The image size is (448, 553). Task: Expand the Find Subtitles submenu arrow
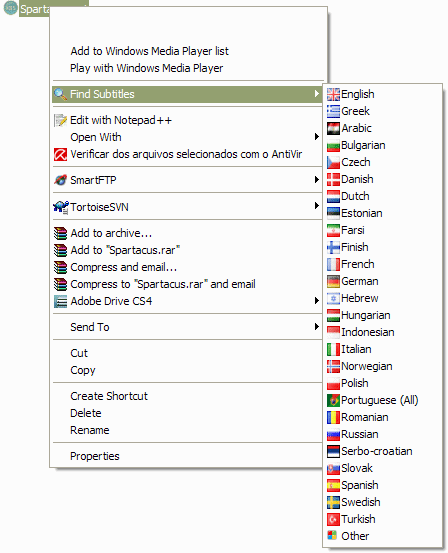click(x=317, y=94)
